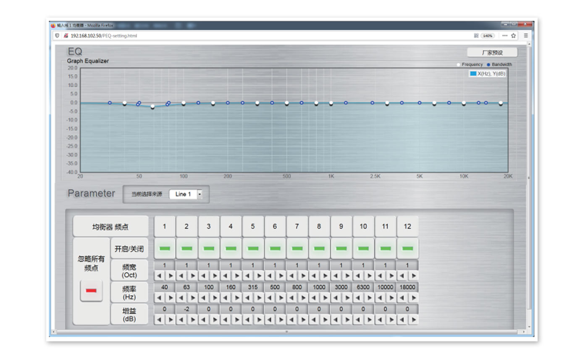Click the 63 Hz white frequency point on graph
This screenshot has height=364, width=588.
(152, 107)
